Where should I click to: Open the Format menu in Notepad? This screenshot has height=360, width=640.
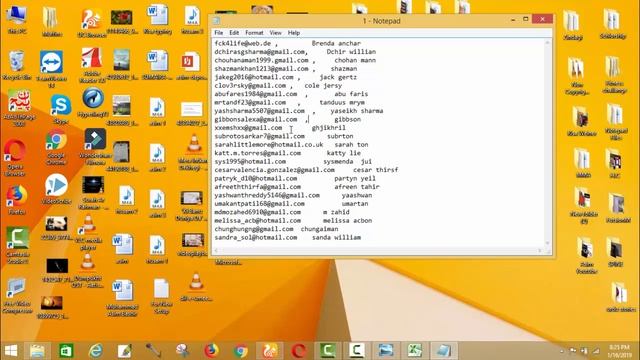pos(254,33)
